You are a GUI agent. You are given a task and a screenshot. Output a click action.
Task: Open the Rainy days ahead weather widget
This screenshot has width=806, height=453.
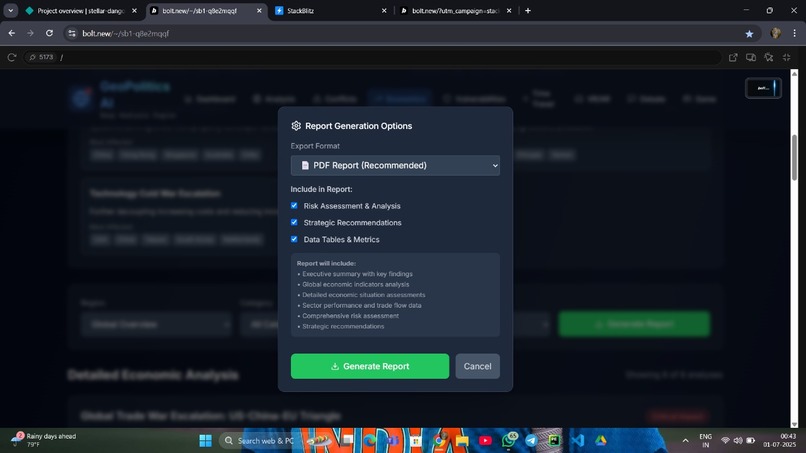(43, 440)
